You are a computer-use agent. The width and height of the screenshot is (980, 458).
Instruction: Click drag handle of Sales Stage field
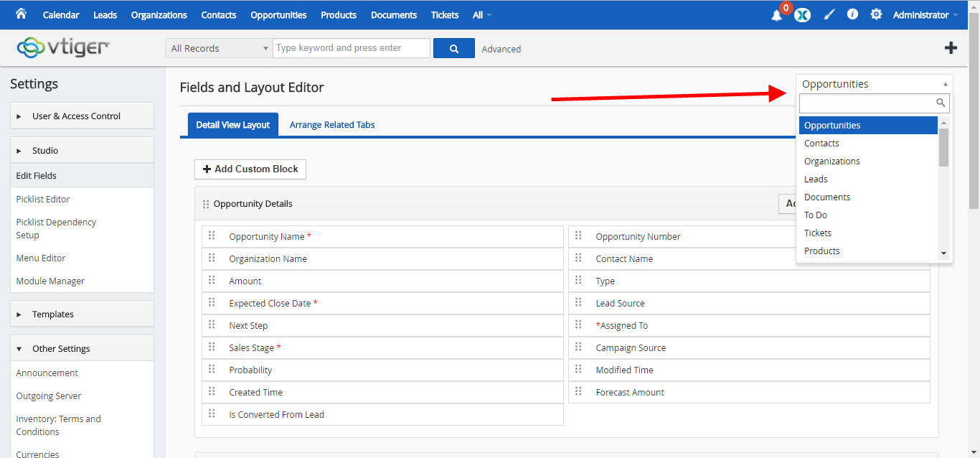(x=212, y=347)
